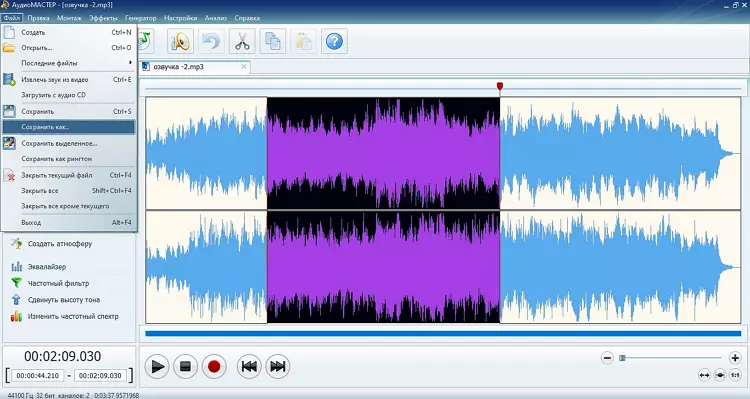Click the floppy disk icon beside Сохранить
This screenshot has width=750, height=399.
point(10,111)
